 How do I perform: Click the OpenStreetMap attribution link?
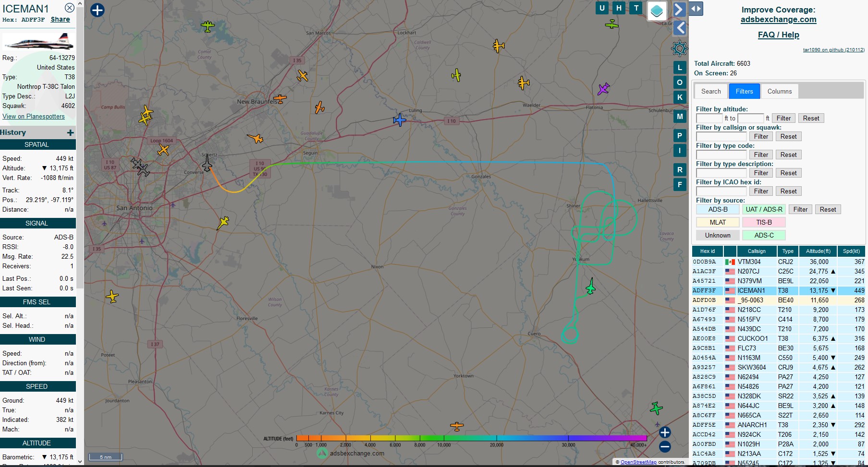(638, 462)
